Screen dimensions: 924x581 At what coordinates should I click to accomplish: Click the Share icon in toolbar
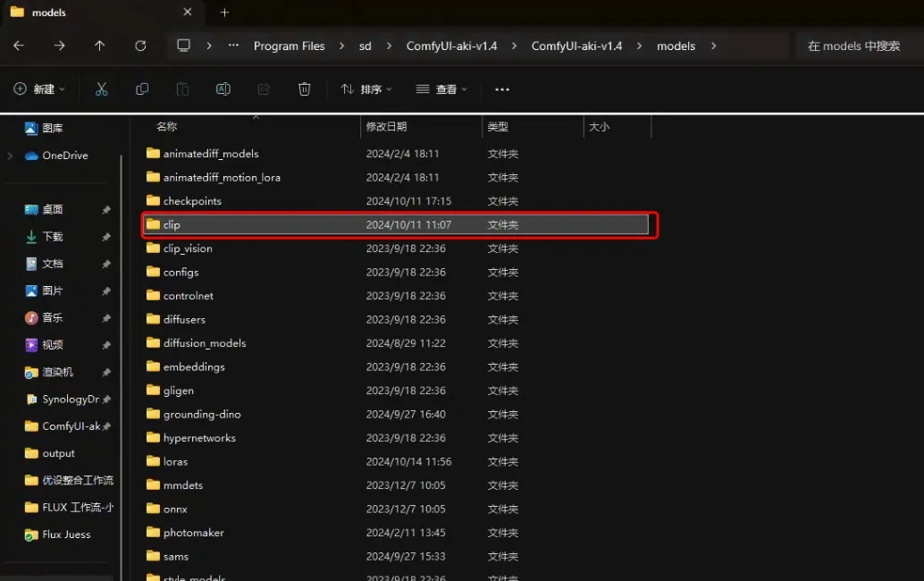tap(264, 89)
